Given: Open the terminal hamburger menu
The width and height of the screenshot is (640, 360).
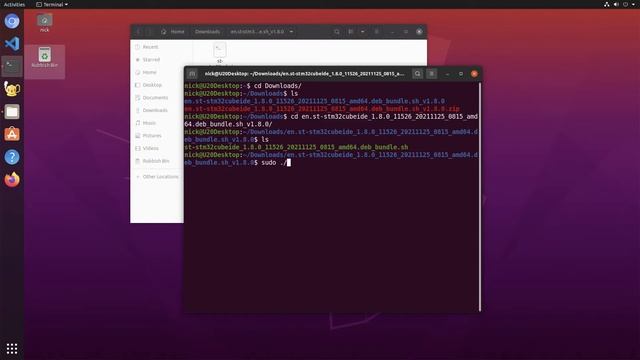Looking at the screenshot, I should pyautogui.click(x=431, y=73).
